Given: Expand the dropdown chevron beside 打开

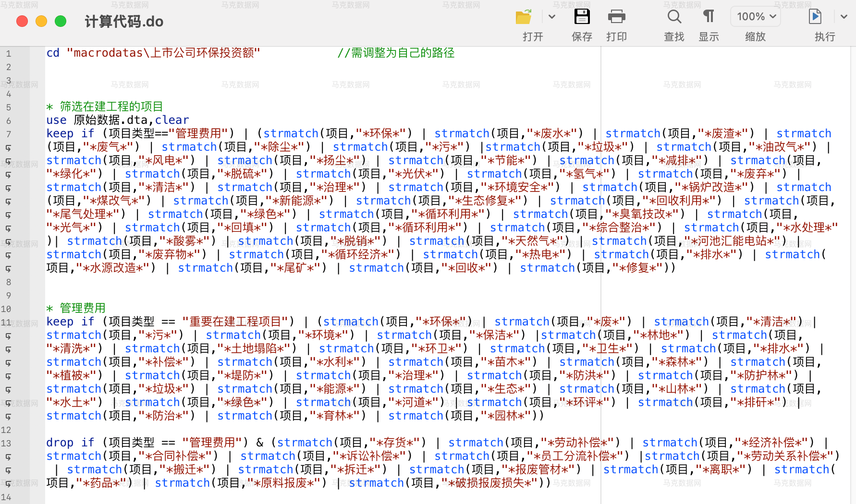Looking at the screenshot, I should [552, 16].
